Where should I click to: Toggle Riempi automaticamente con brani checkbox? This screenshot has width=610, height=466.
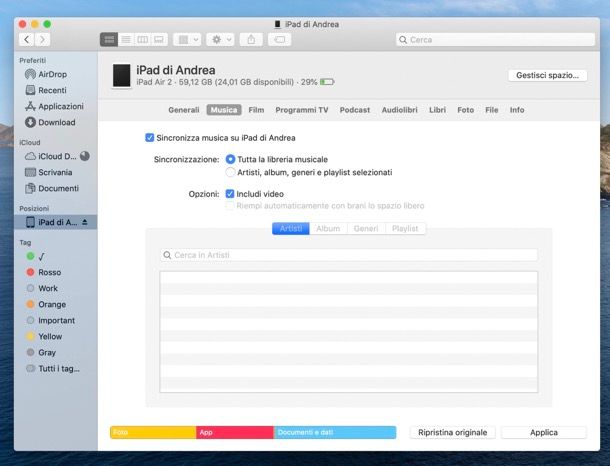click(230, 205)
